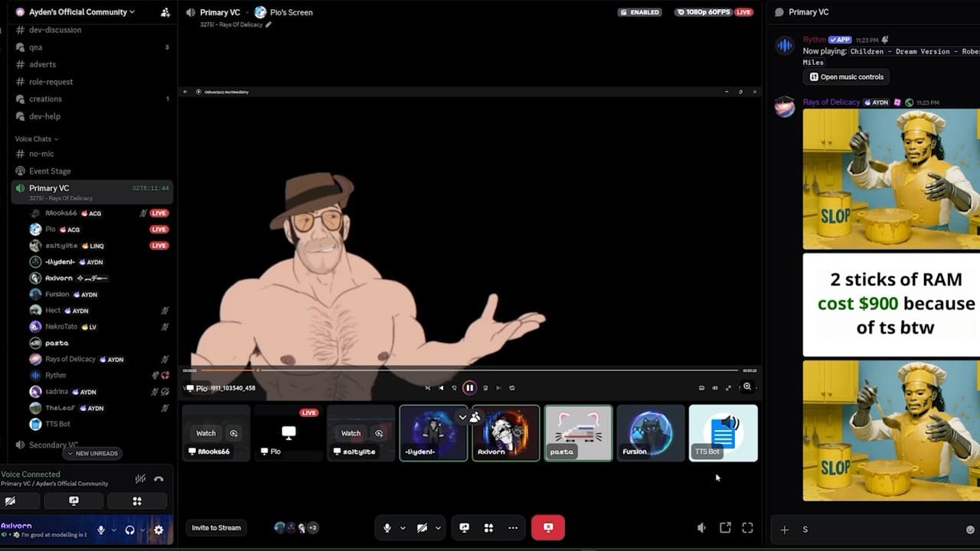Click the plus attachment button in chat
Screen dimensions: 980x551
point(784,530)
